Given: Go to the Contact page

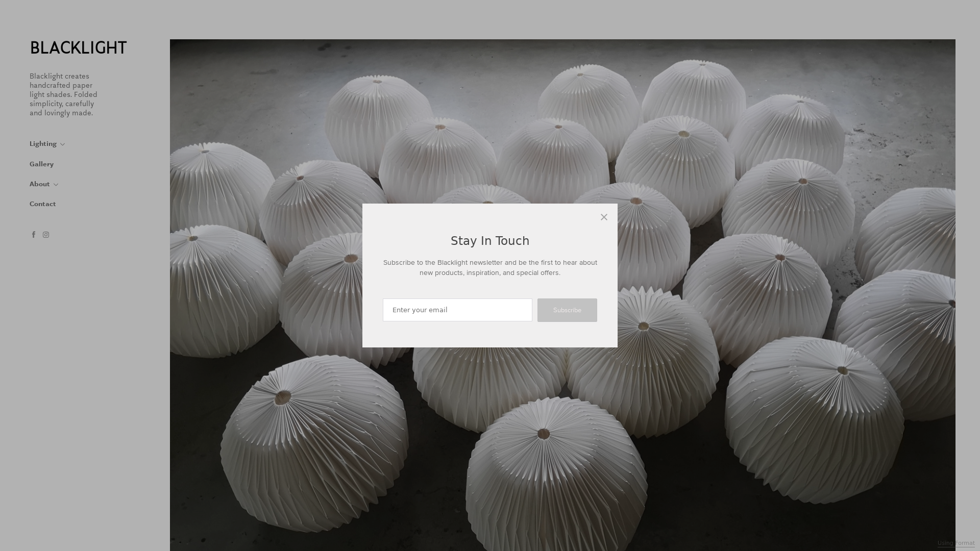Looking at the screenshot, I should point(43,204).
